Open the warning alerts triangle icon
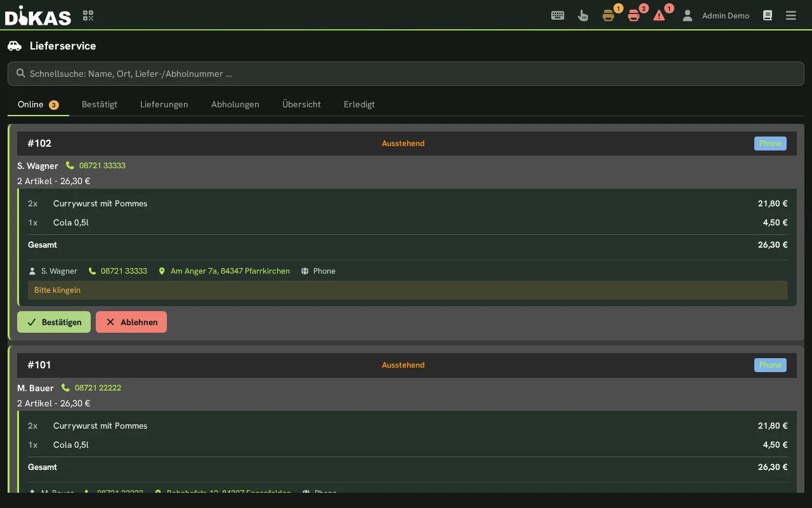Screen dimensions: 812x508 click(x=659, y=15)
